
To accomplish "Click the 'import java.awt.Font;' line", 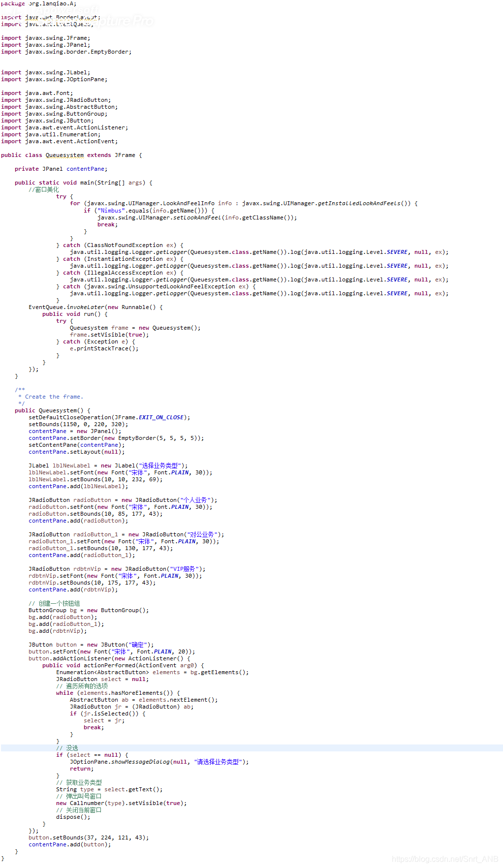I will click(37, 93).
